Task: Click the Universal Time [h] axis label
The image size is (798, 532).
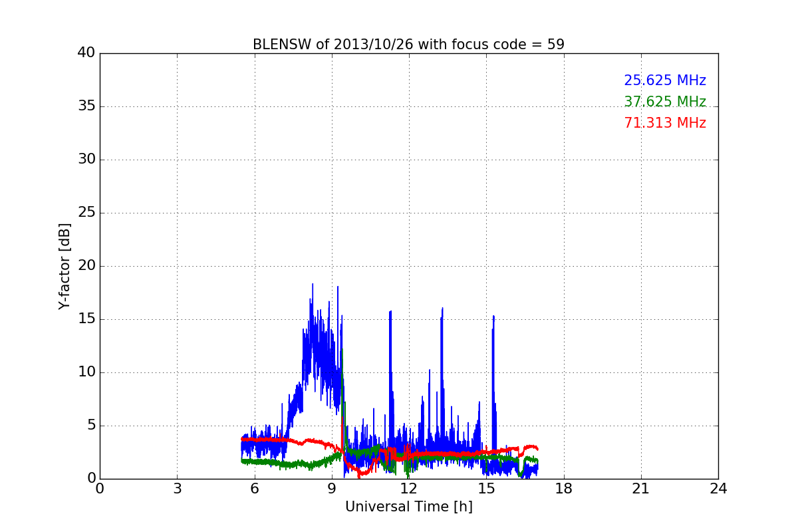Action: pyautogui.click(x=409, y=507)
